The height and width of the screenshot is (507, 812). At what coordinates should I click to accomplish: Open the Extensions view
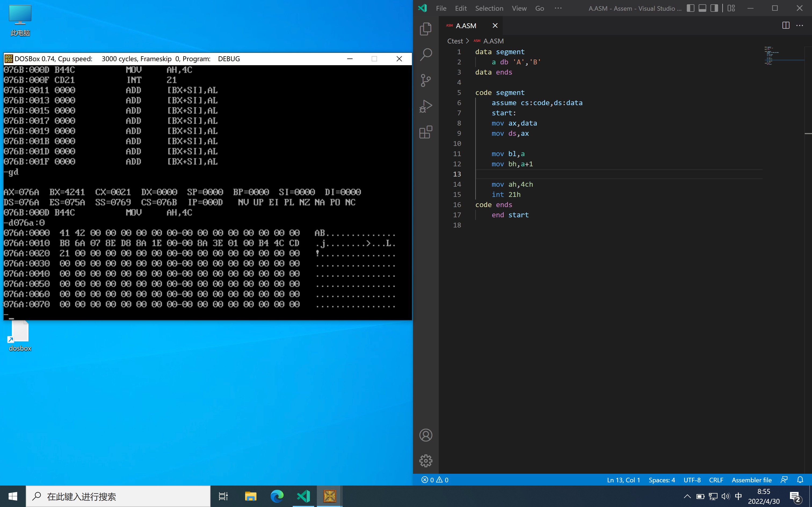point(425,132)
